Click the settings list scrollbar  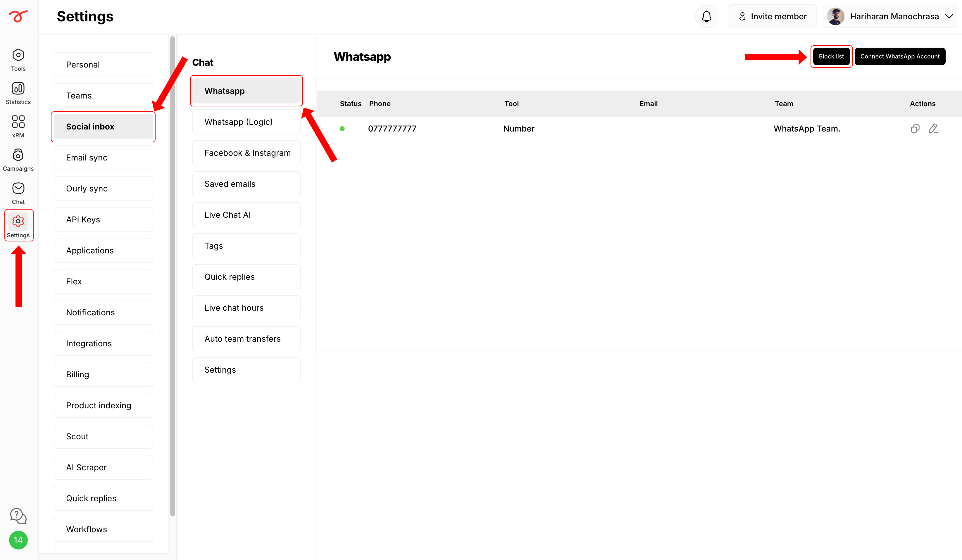click(x=173, y=276)
